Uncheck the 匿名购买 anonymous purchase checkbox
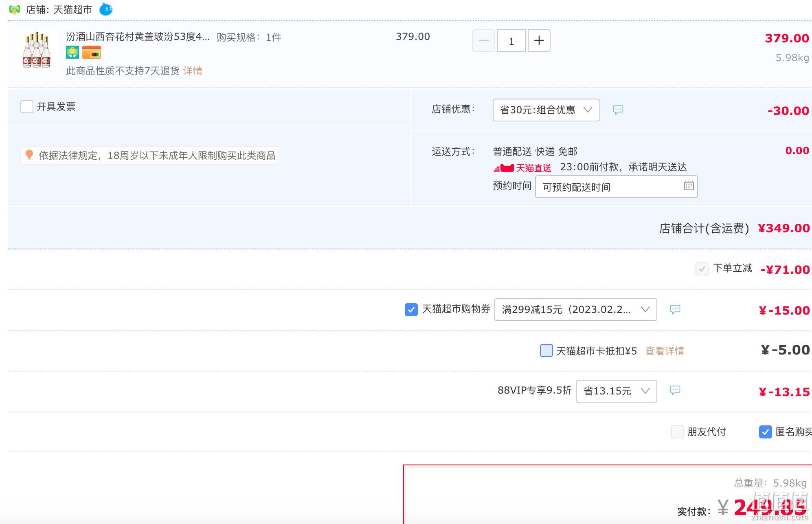 coord(766,432)
